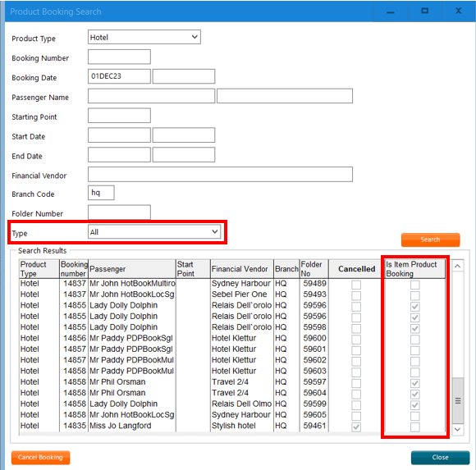Screen dimensions: 476x470
Task: Toggle Is Item Product Booking for folder 59597
Action: (415, 383)
